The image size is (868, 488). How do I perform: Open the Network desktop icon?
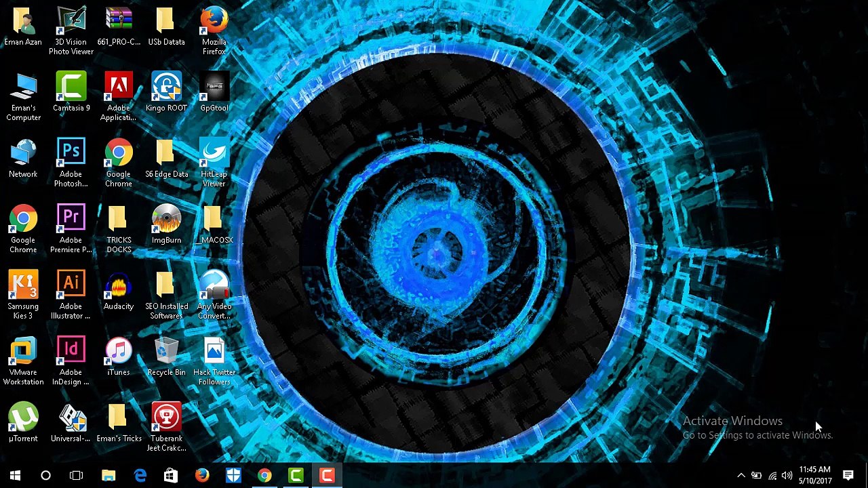(23, 159)
